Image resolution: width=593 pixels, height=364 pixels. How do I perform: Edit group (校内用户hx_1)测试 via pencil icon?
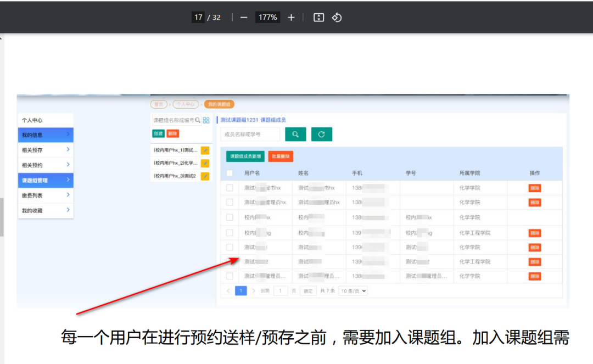coord(205,150)
